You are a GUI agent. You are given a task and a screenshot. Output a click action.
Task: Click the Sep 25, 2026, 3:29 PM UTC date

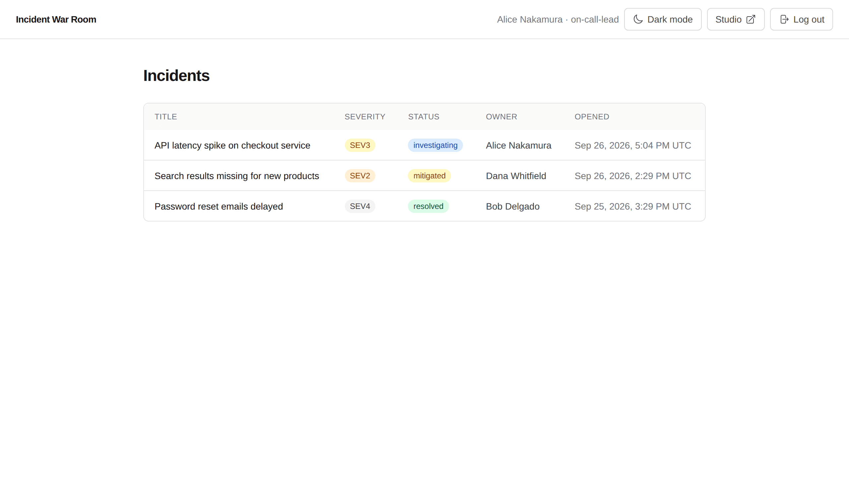[633, 207]
